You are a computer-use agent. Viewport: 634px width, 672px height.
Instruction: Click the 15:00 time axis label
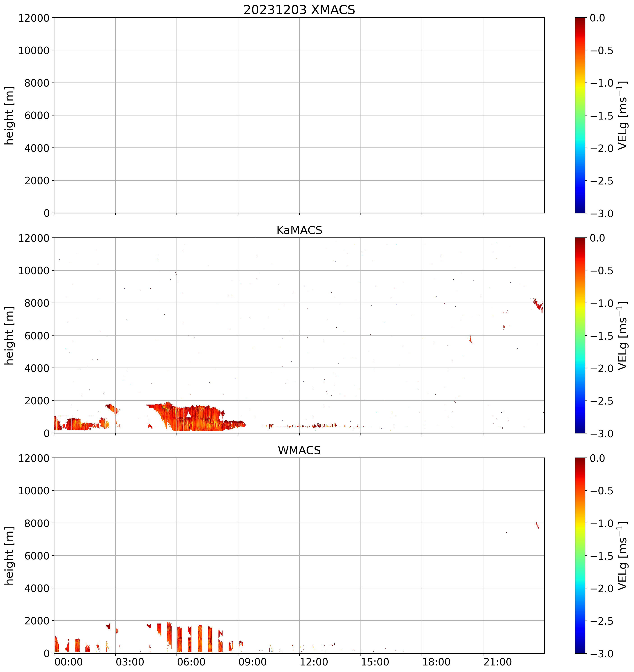[375, 662]
